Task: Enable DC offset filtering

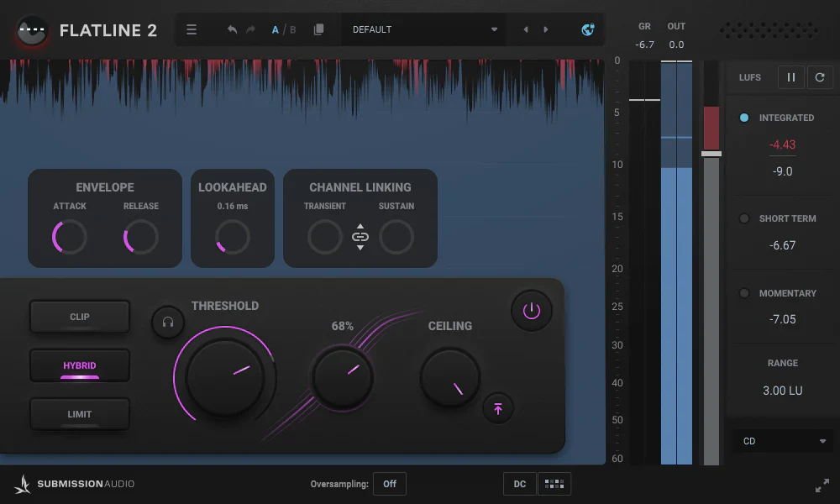Action: [519, 483]
